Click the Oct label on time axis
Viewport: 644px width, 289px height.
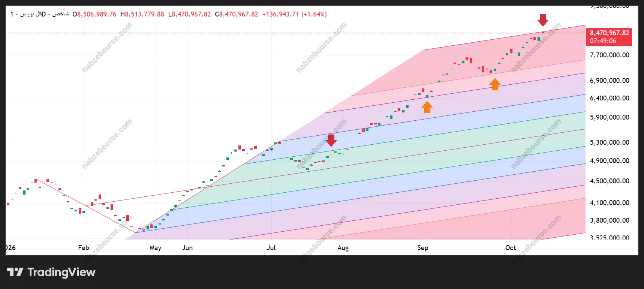(511, 248)
